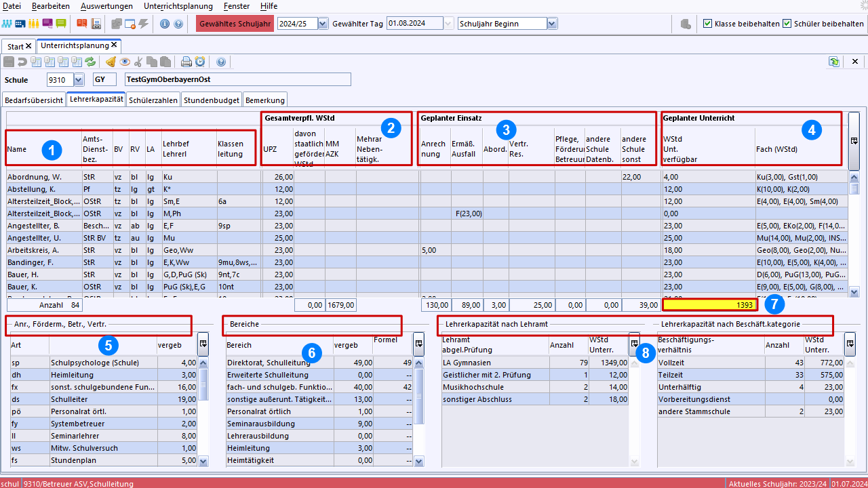Image resolution: width=868 pixels, height=488 pixels.
Task: Select the LA Gymnasien row
Action: pos(536,363)
